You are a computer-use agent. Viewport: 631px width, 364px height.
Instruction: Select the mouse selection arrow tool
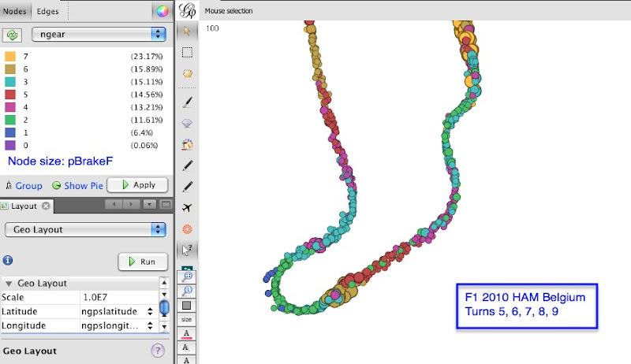click(x=187, y=31)
